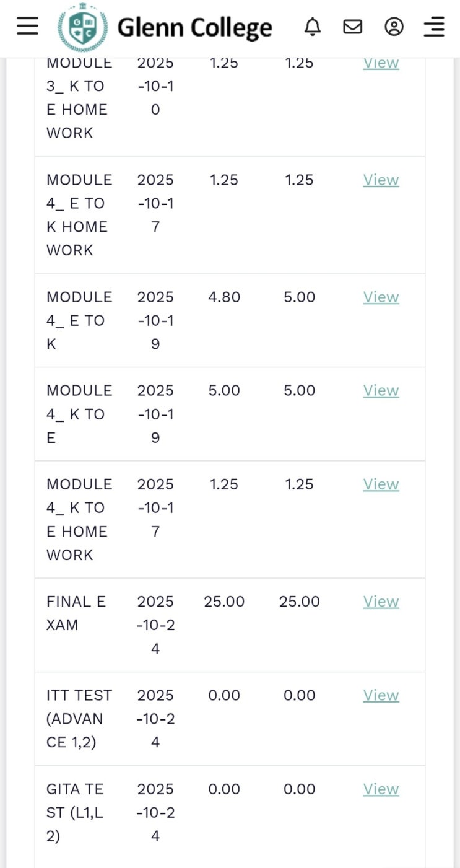460x868 pixels.
Task: Select the Final Exam date 2025-10-24
Action: click(155, 625)
